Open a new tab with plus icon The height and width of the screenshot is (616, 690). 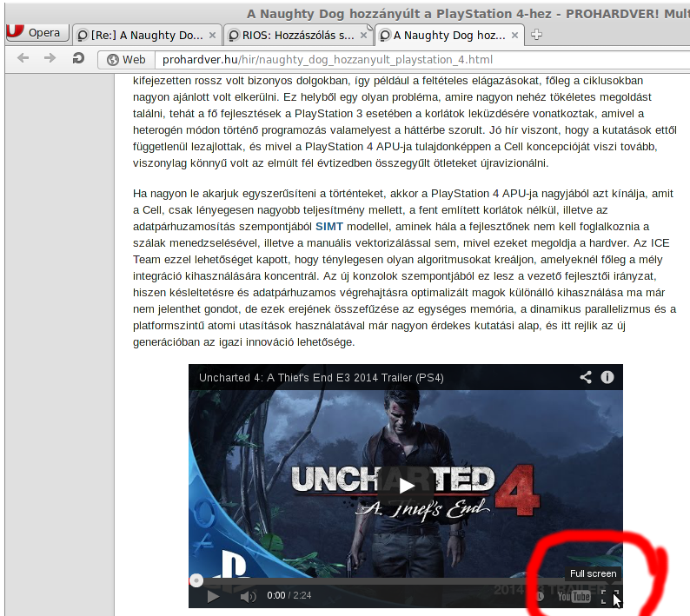[x=536, y=35]
